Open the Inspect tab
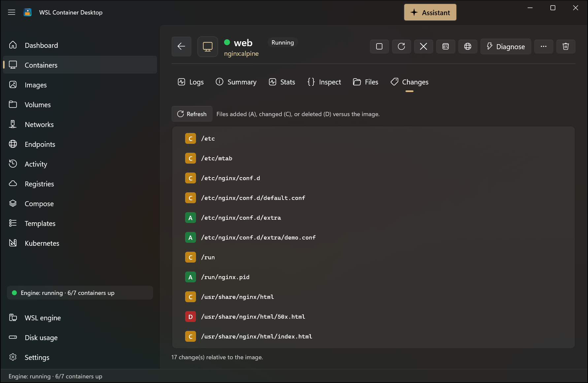Viewport: 588px width, 383px height. click(324, 82)
